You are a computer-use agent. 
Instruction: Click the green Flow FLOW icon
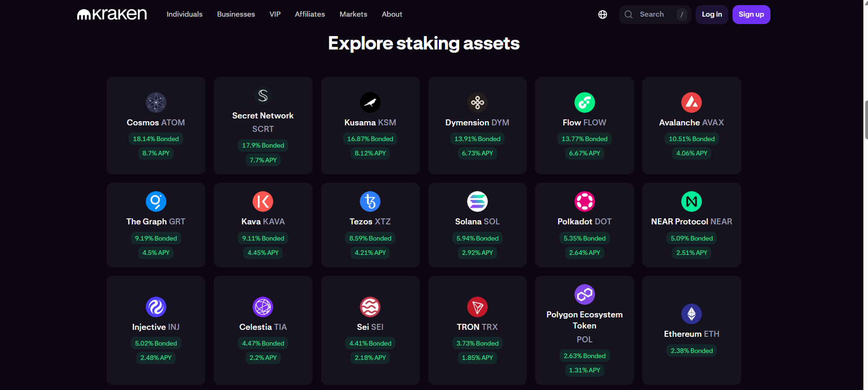point(585,103)
